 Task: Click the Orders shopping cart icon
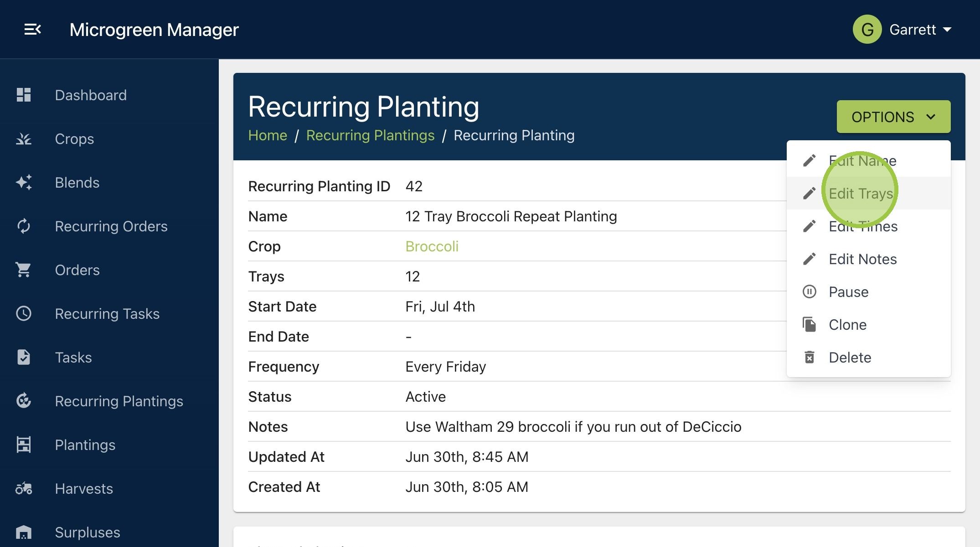(x=24, y=270)
